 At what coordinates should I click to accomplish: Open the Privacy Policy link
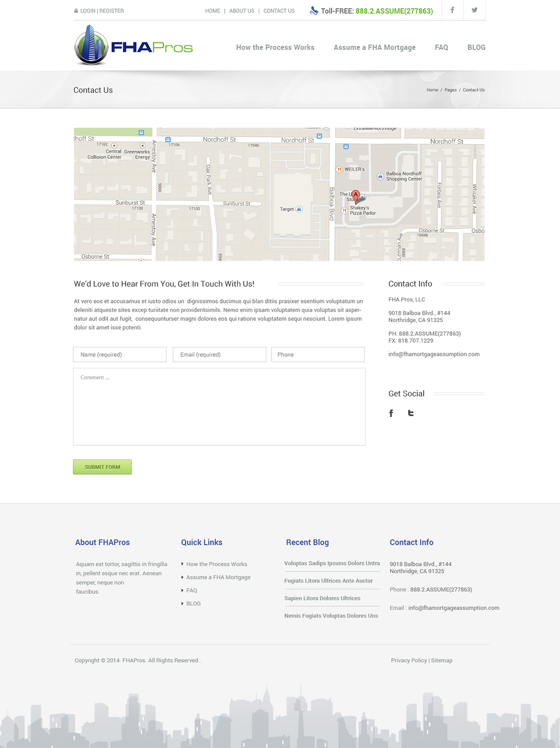409,660
